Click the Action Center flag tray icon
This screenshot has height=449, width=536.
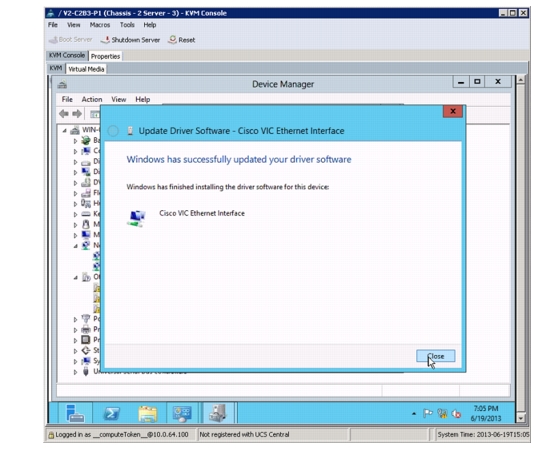point(428,413)
